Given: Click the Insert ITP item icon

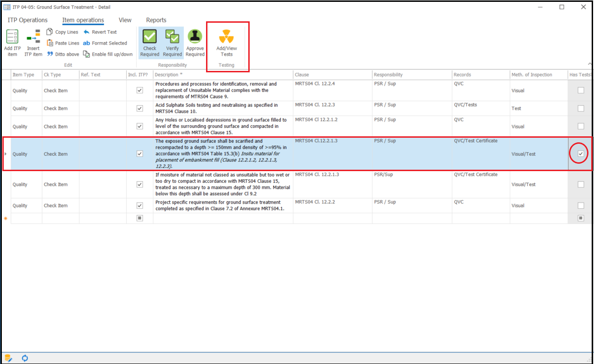Looking at the screenshot, I should tap(33, 37).
